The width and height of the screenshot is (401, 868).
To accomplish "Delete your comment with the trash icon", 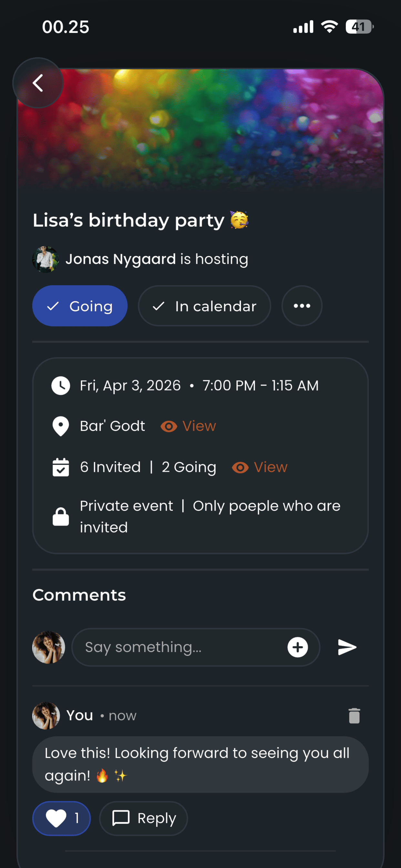I will [354, 715].
